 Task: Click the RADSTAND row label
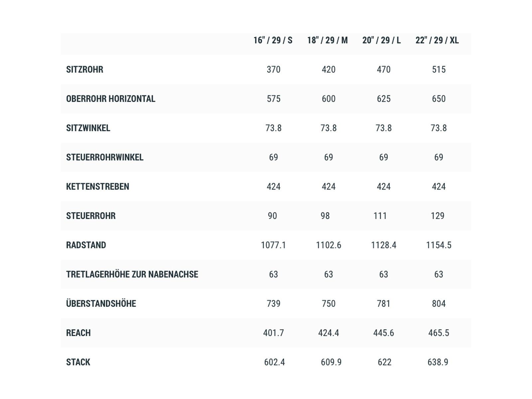pyautogui.click(x=86, y=245)
